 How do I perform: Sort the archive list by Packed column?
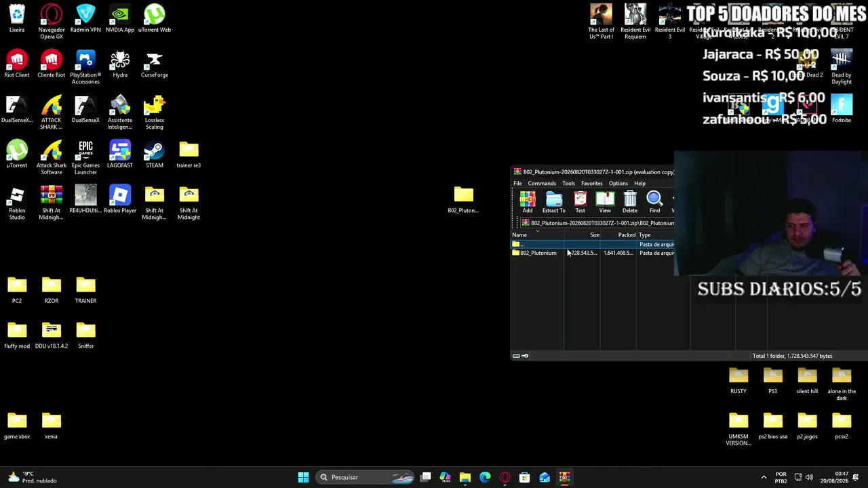click(618, 235)
